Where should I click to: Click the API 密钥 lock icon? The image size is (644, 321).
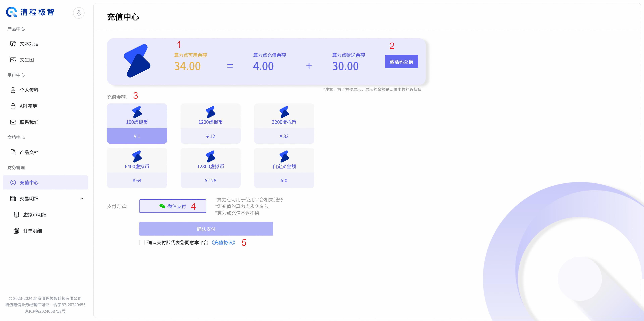coord(13,106)
